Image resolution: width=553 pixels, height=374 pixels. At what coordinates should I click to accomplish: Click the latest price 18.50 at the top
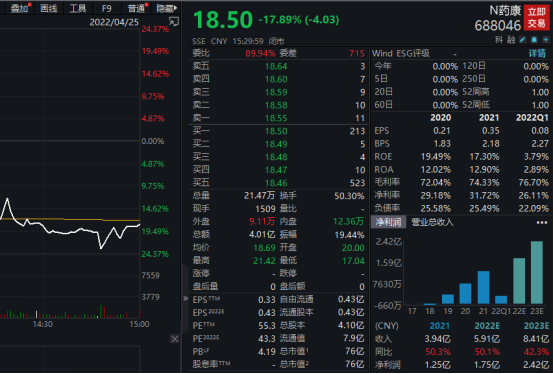click(223, 20)
